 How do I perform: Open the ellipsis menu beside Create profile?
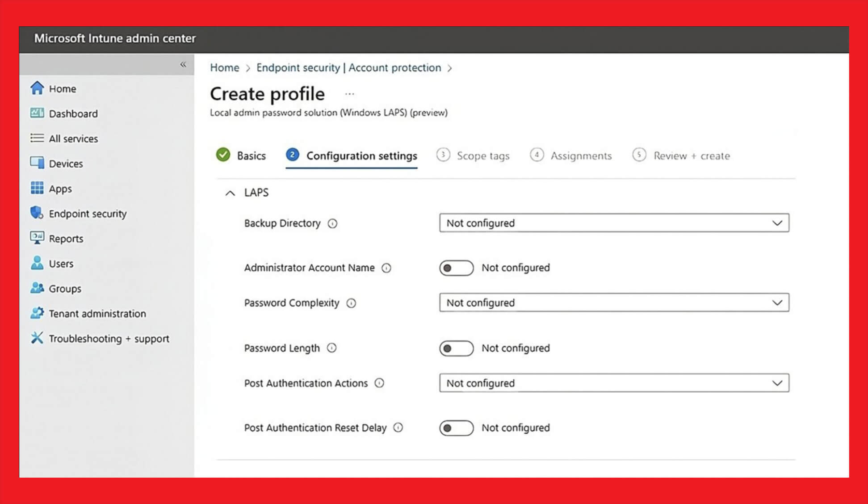[350, 94]
